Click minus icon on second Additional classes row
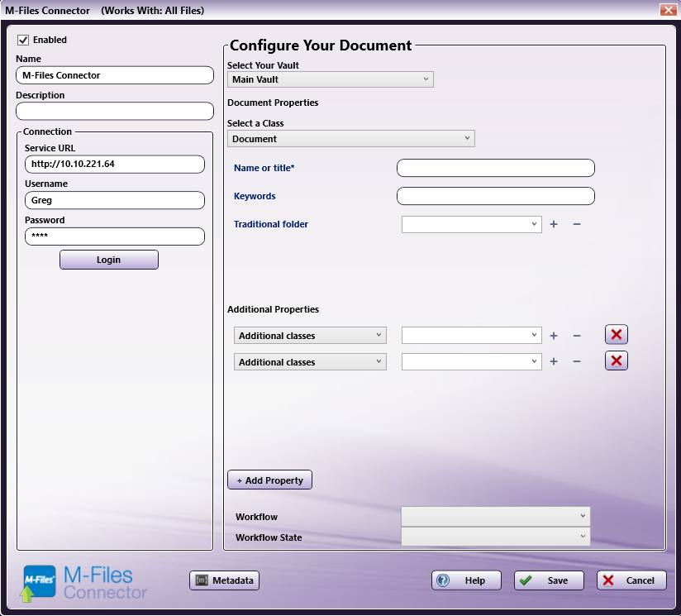 (577, 361)
